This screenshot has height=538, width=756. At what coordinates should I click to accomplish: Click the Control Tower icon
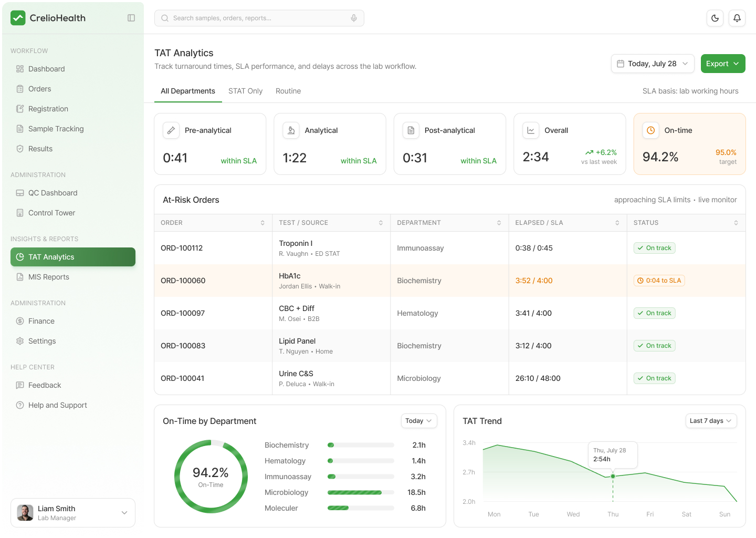click(20, 213)
